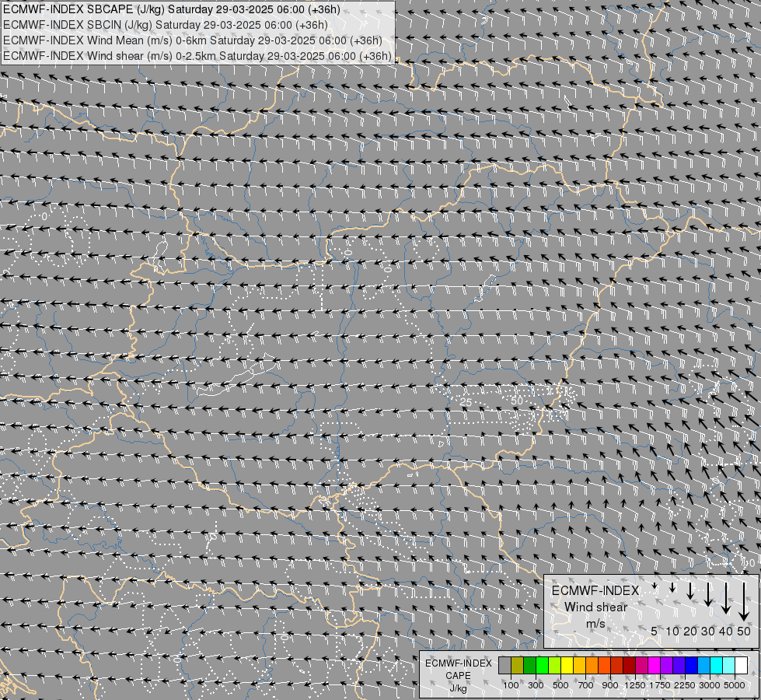Click the '25' CIN contour label on map
Image resolution: width=761 pixels, height=700 pixels.
[x=466, y=402]
